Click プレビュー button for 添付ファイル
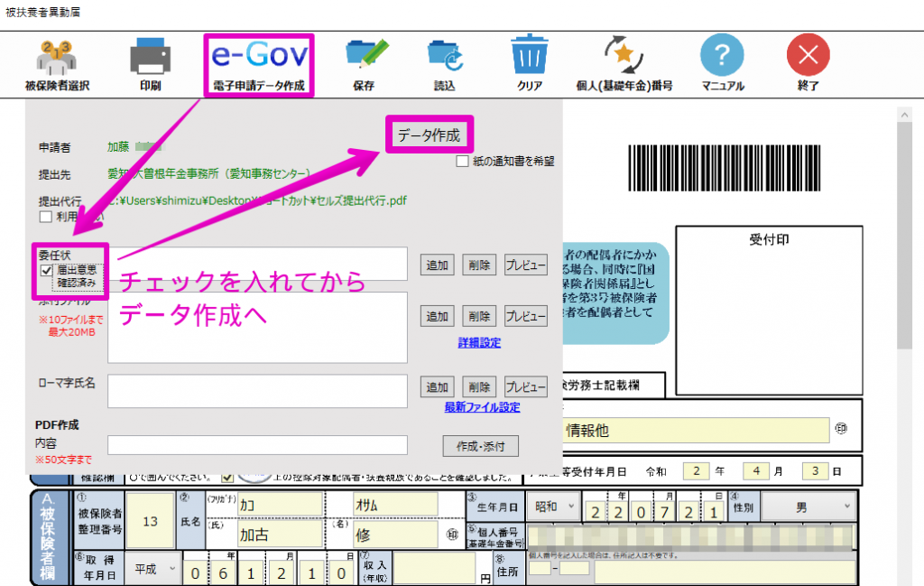This screenshot has height=586, width=924. (x=526, y=317)
